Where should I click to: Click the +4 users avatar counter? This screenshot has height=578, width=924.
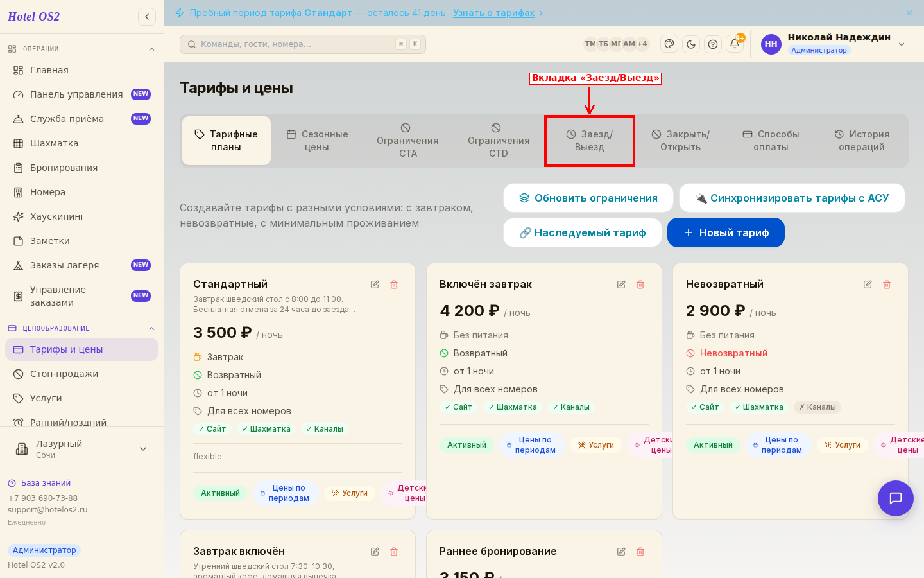click(642, 44)
